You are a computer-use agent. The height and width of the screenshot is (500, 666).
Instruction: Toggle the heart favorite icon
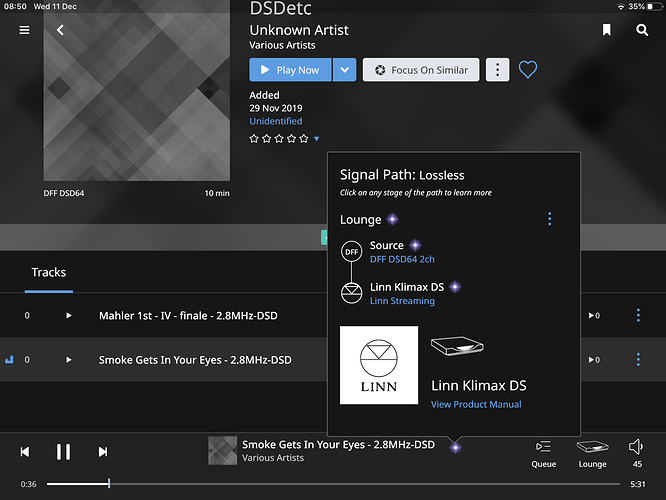[x=528, y=70]
